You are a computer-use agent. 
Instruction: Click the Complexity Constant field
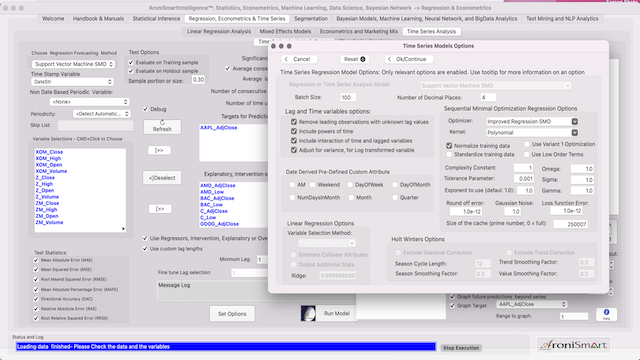pos(524,168)
